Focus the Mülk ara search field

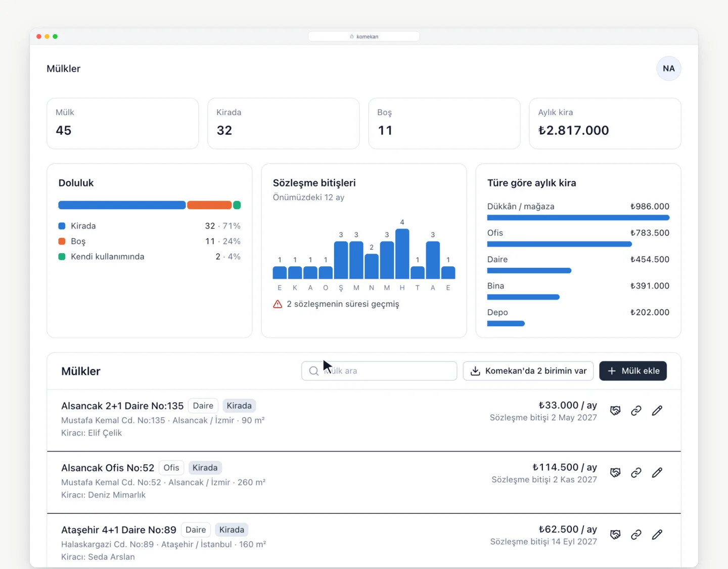pos(379,371)
